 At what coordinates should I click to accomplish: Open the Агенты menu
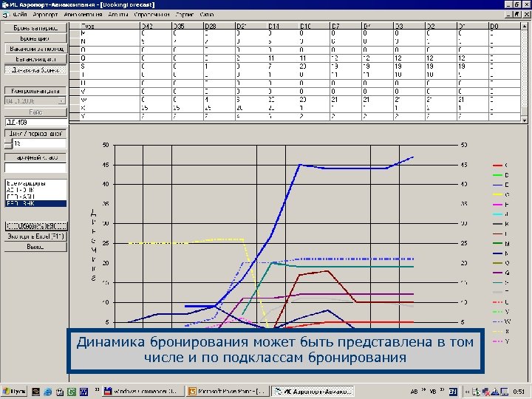pyautogui.click(x=118, y=15)
